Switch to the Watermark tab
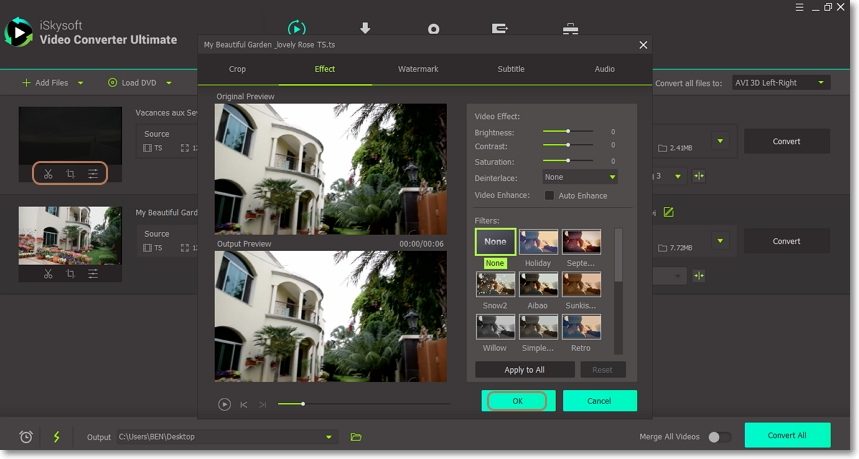This screenshot has height=459, width=859. tap(418, 69)
